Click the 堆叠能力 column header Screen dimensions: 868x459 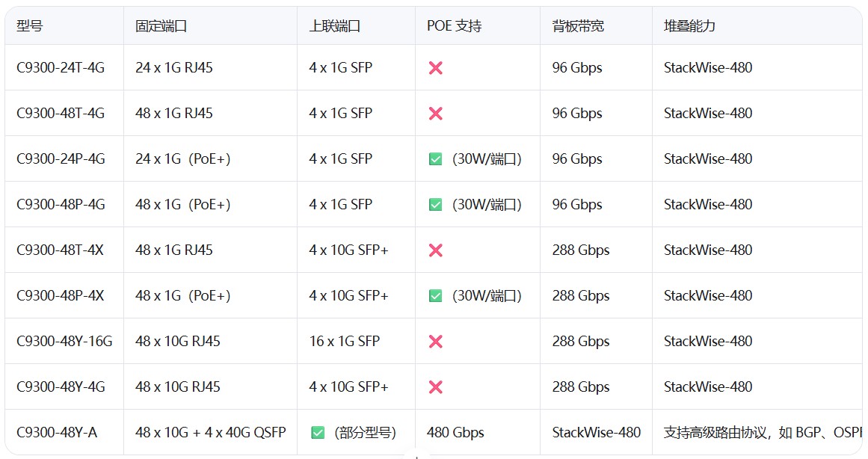pyautogui.click(x=689, y=26)
